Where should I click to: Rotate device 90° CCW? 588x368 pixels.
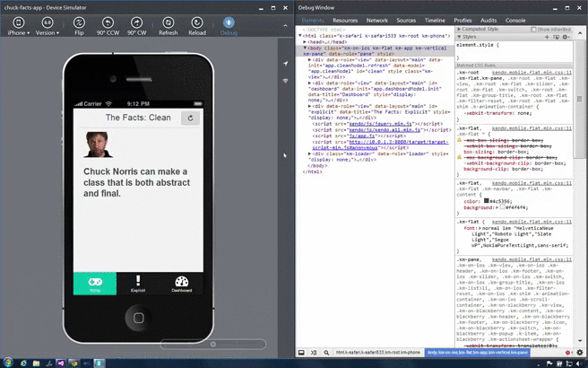point(108,26)
